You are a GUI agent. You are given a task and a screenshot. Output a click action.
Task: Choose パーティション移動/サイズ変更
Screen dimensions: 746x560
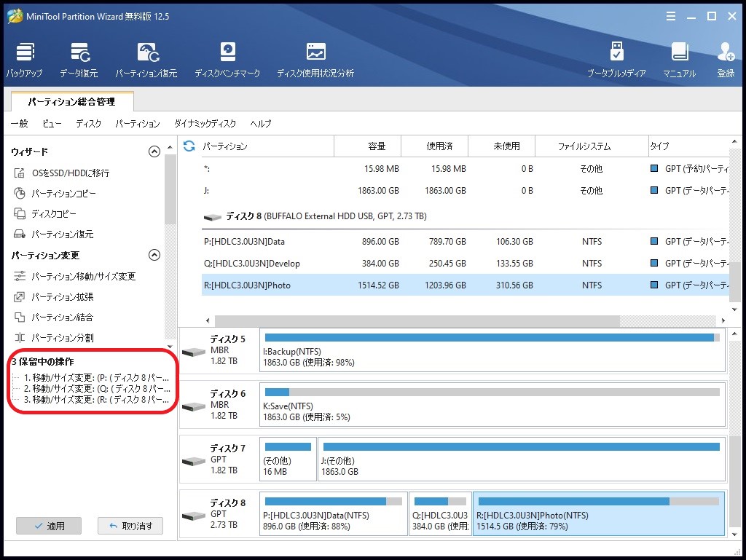point(75,276)
